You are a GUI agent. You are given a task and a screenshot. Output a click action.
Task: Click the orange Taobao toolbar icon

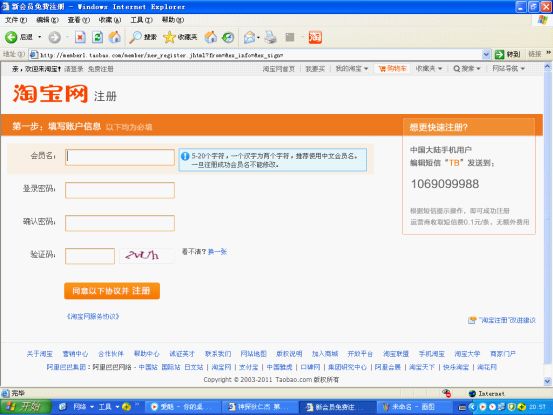(x=315, y=37)
